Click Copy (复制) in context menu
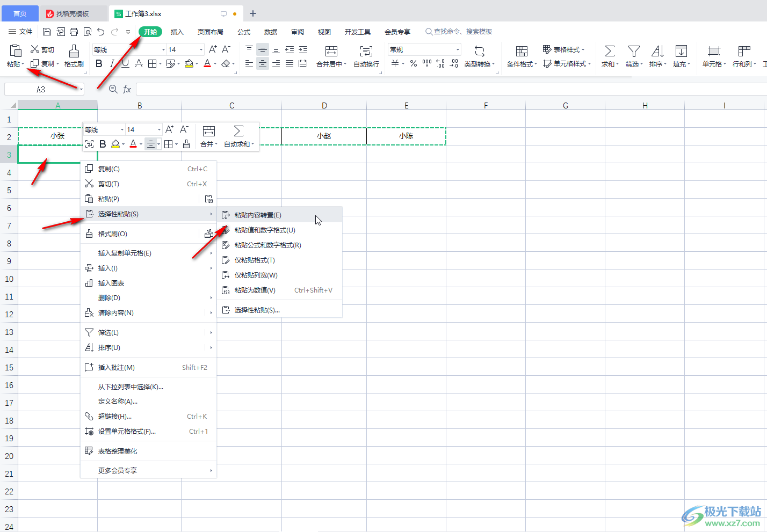 [x=148, y=169]
